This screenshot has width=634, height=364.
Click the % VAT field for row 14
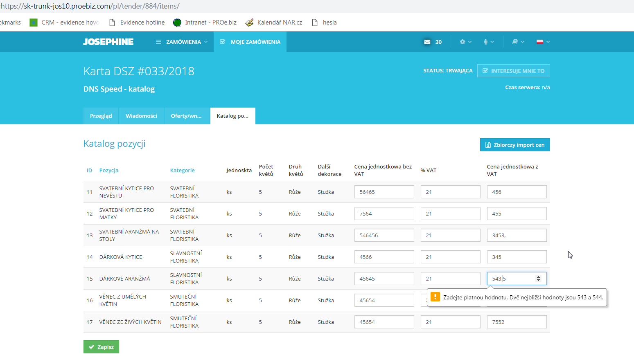tap(450, 257)
